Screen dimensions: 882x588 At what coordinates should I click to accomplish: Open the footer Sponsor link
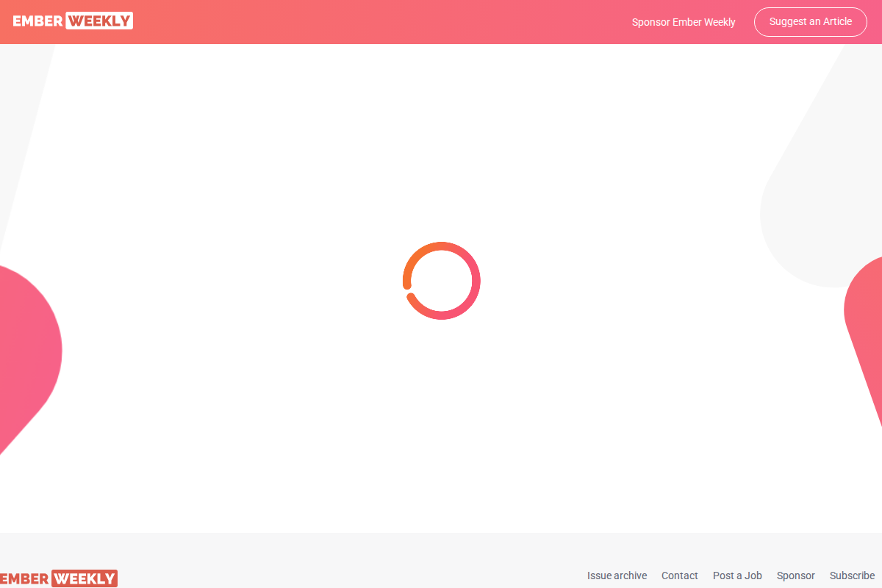click(x=796, y=576)
